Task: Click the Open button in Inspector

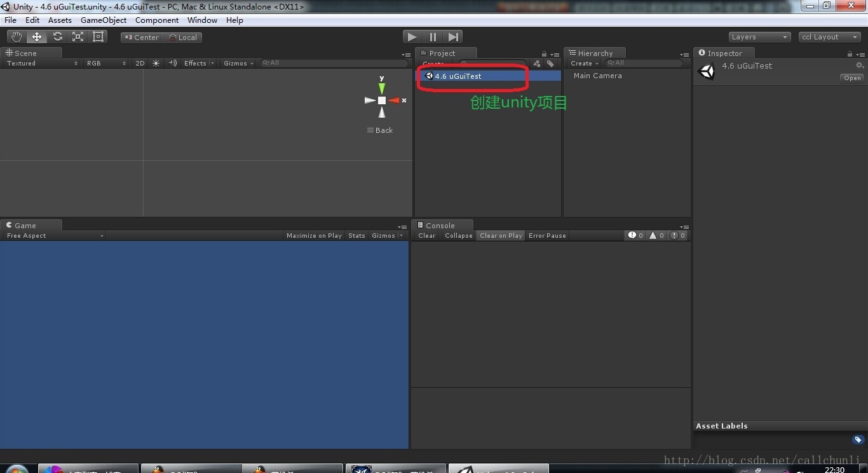Action: pyautogui.click(x=852, y=78)
